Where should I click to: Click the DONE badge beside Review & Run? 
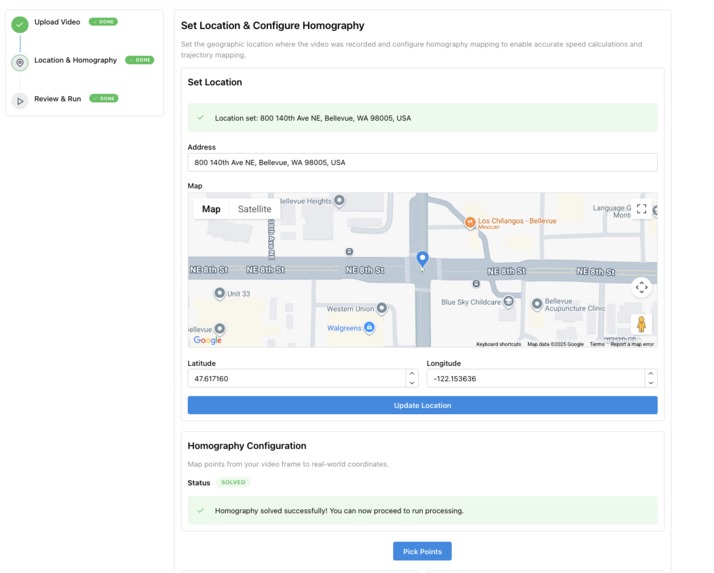click(x=104, y=98)
